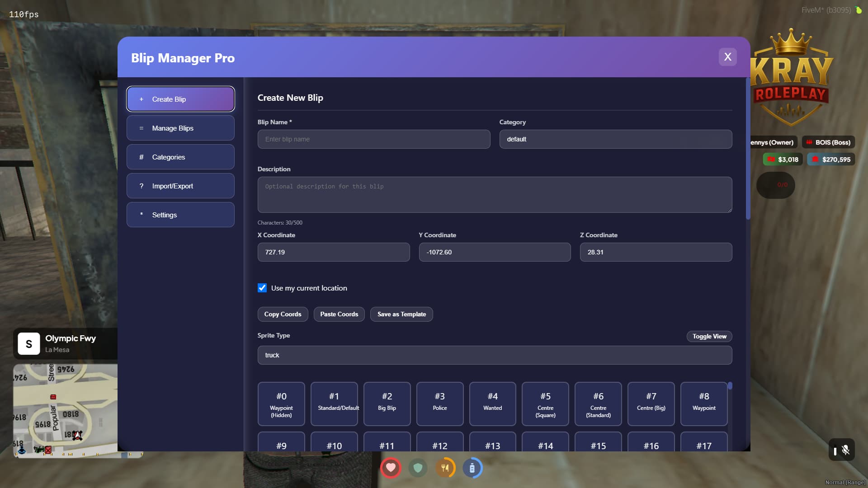Click inside the Enter blip name field

(x=374, y=139)
